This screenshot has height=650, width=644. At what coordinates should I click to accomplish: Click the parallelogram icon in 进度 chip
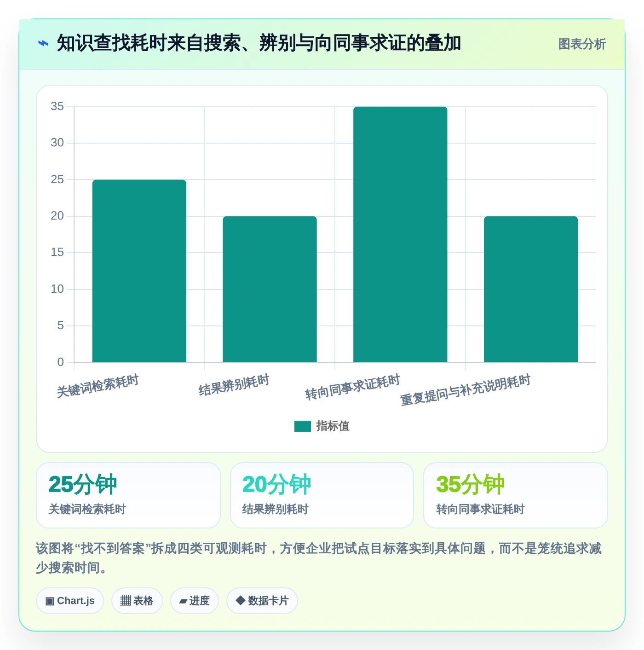coord(183,601)
